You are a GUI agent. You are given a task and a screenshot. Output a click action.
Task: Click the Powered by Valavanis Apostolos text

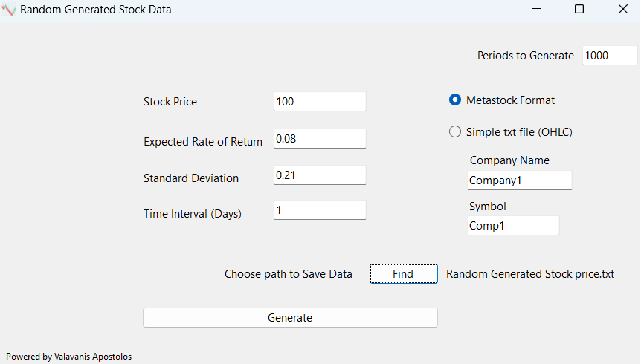click(68, 357)
